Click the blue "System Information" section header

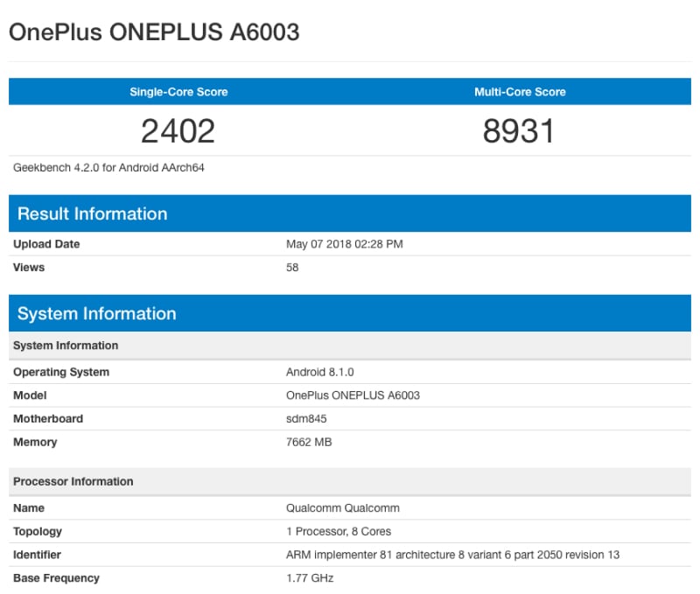click(350, 313)
